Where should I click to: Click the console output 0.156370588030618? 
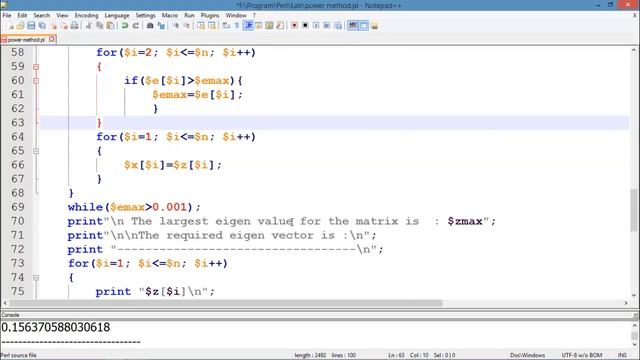pyautogui.click(x=56, y=327)
